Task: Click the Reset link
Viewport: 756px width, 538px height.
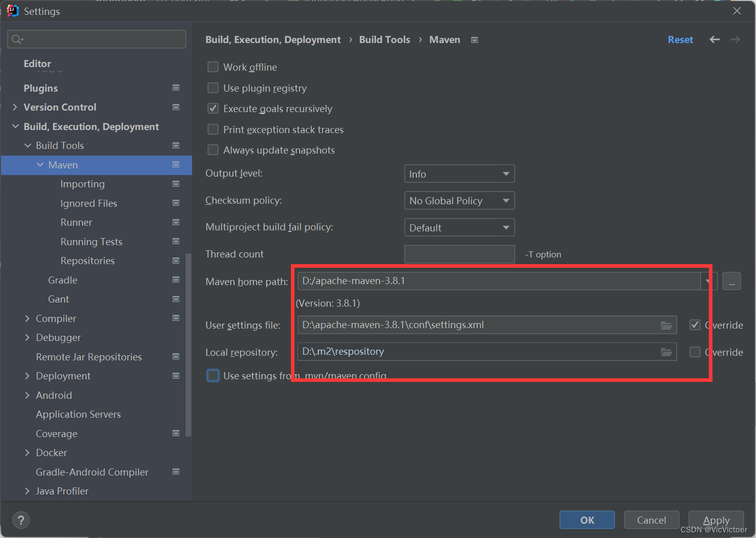Action: pyautogui.click(x=680, y=39)
